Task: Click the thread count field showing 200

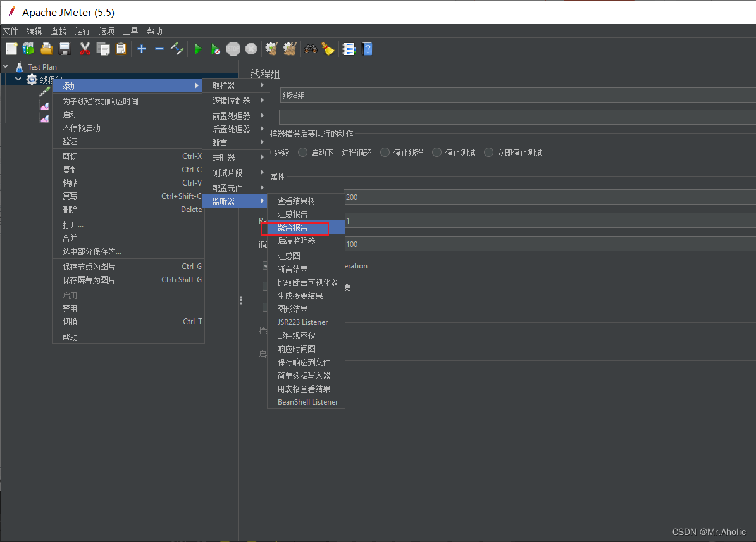Action: [x=550, y=198]
